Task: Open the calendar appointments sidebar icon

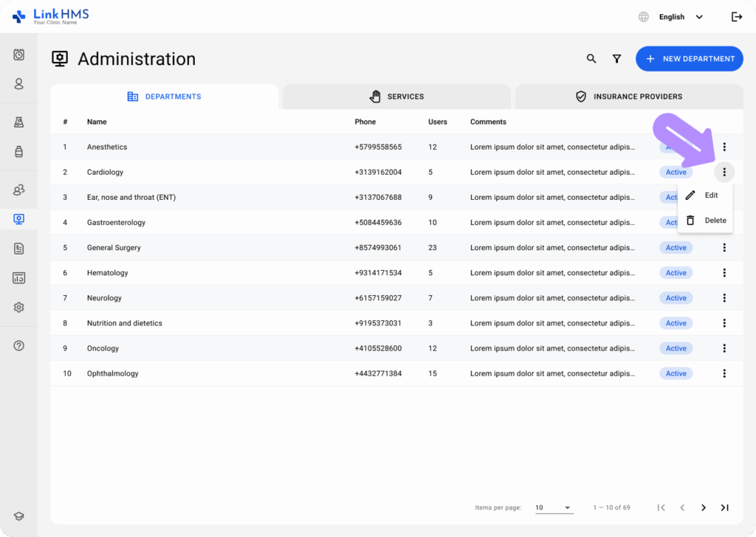Action: click(19, 55)
